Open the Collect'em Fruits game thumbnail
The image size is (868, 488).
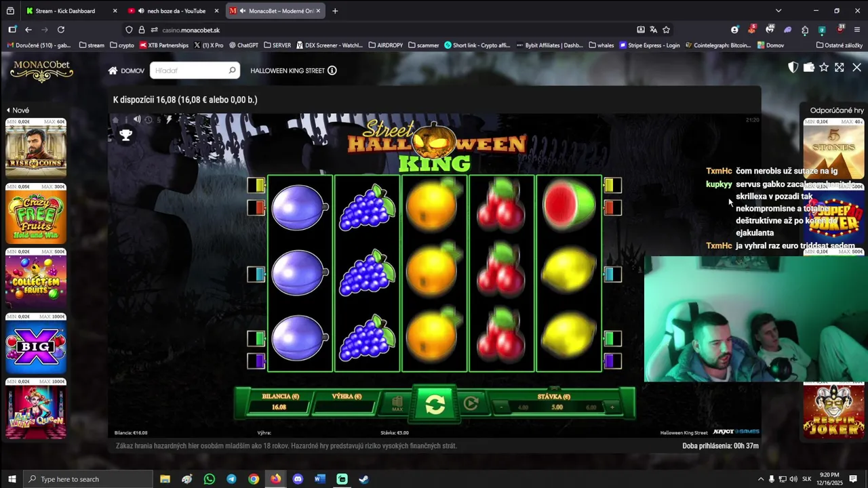pos(36,278)
